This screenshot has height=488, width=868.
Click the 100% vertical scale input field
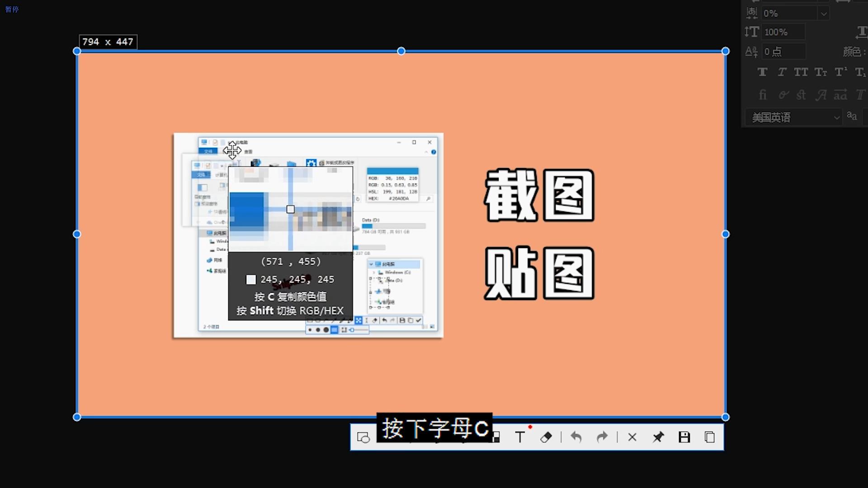point(783,32)
